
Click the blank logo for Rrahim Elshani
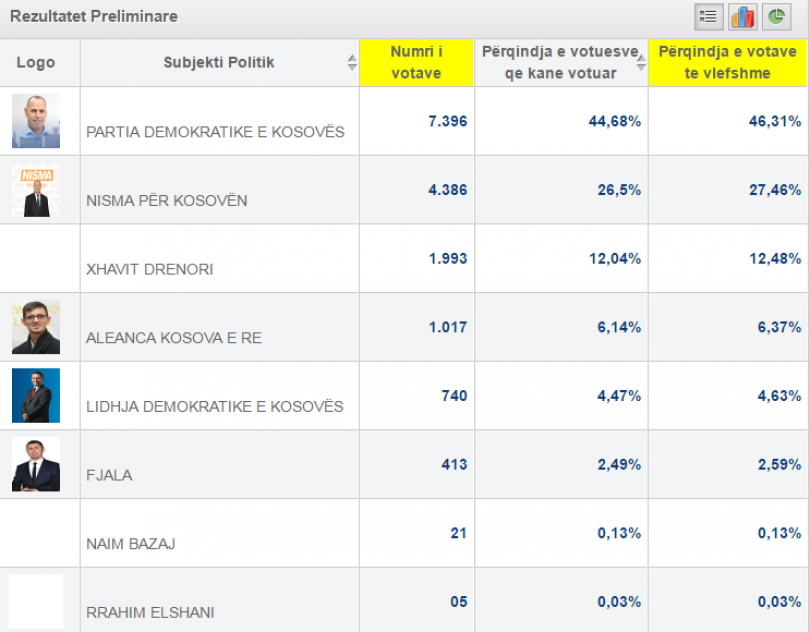(x=36, y=601)
